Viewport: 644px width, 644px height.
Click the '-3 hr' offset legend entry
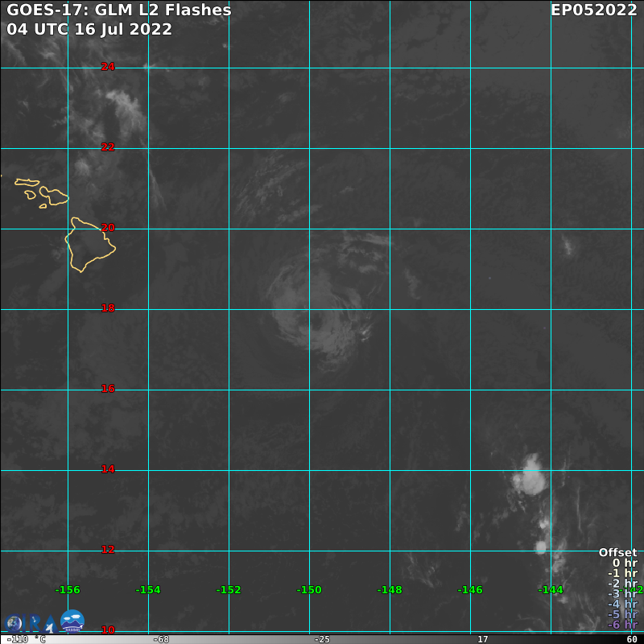click(622, 594)
